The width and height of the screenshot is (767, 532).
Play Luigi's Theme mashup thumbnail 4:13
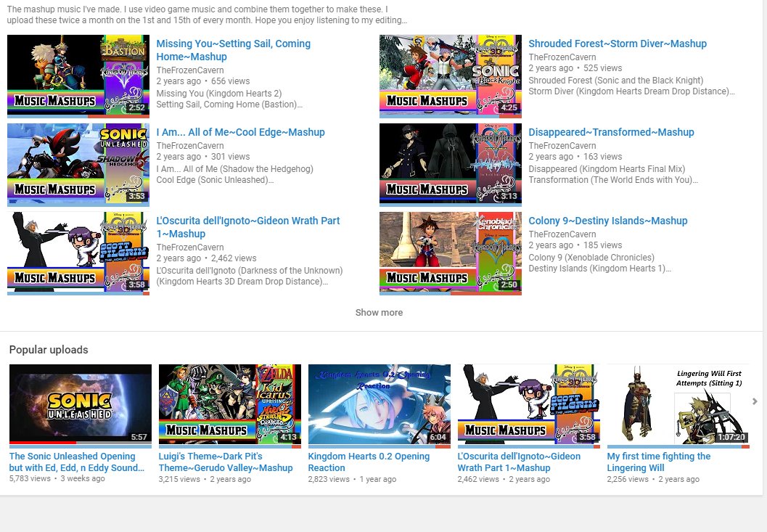pos(230,404)
